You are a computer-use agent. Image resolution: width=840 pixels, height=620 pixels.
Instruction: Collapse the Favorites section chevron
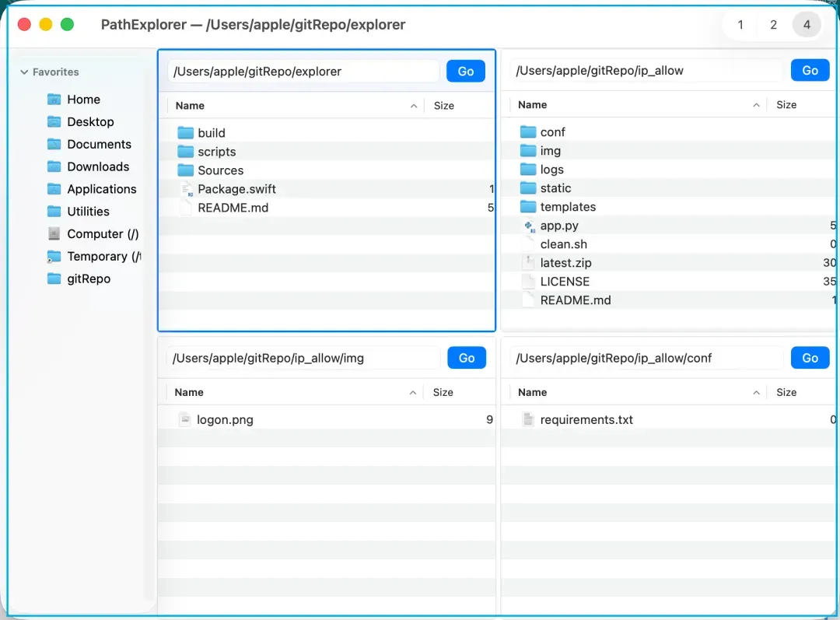click(24, 72)
